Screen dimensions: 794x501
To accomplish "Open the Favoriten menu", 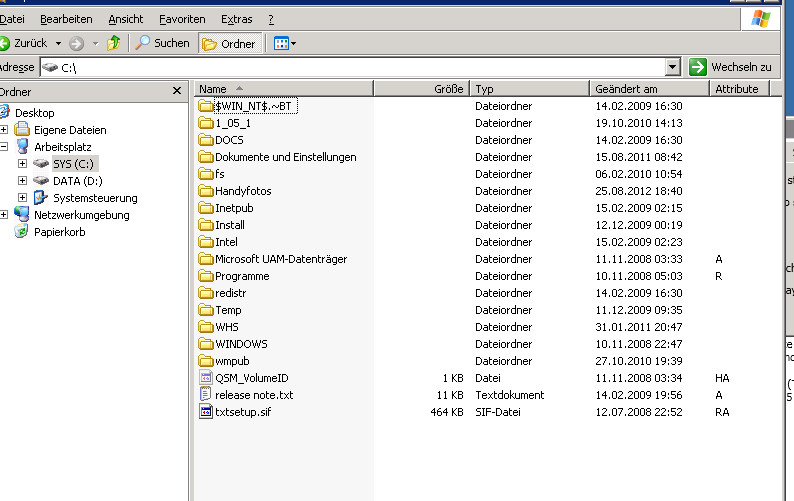I will [x=182, y=19].
